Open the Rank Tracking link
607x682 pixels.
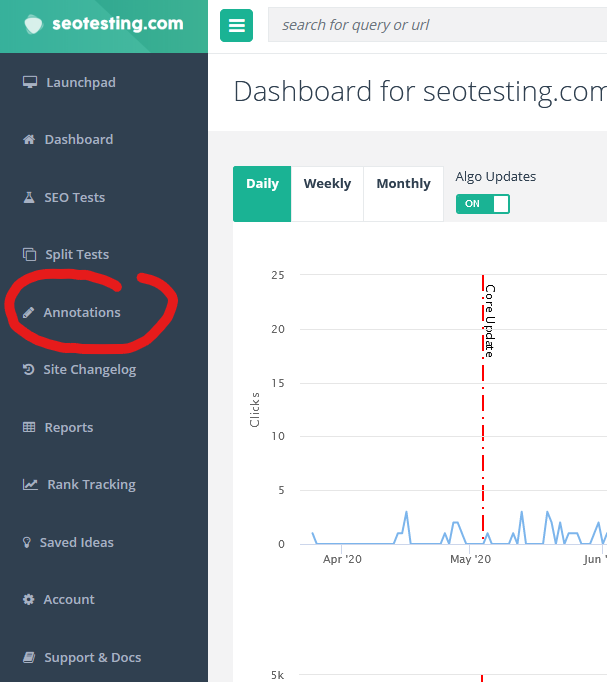(91, 485)
